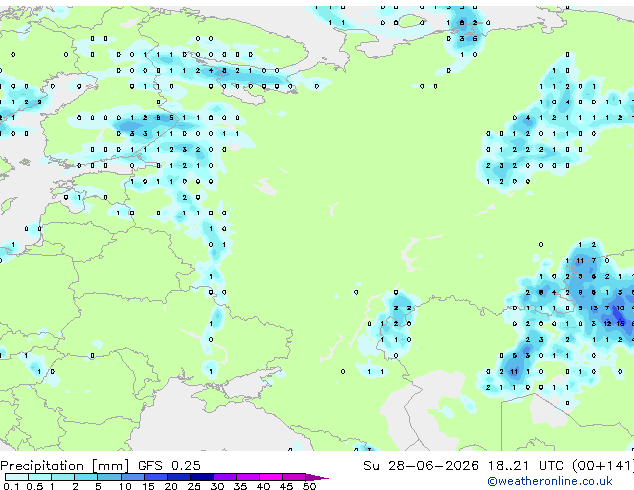Select the 5 to 10 mm legend swatch
634x490 pixels.
pyautogui.click(x=109, y=477)
